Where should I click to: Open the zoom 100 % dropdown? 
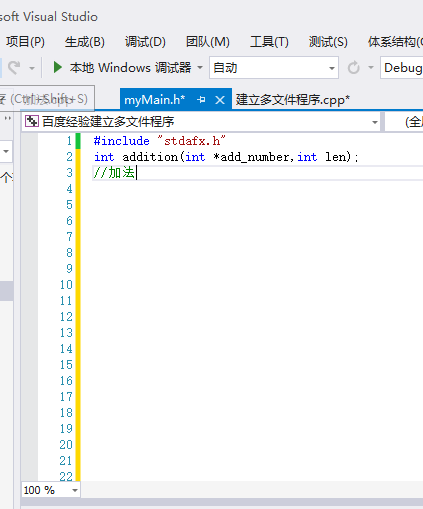pos(51,490)
